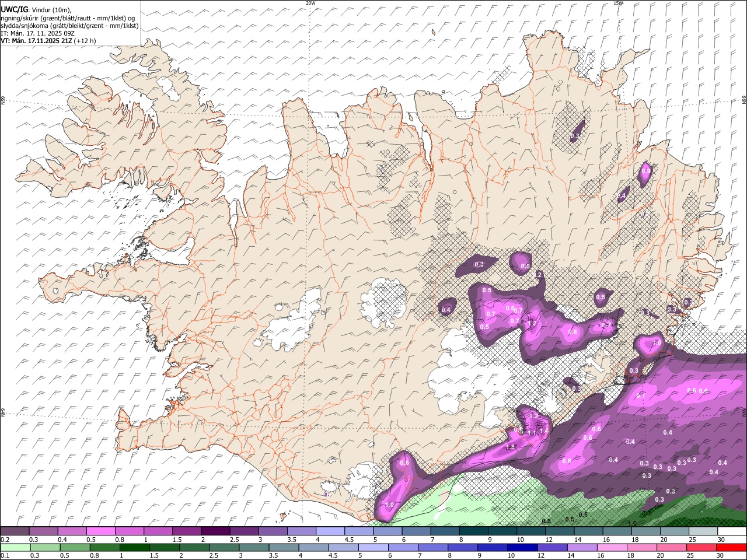Click the darkest green swatch labelled 1 in rain legend

pyautogui.click(x=134, y=547)
